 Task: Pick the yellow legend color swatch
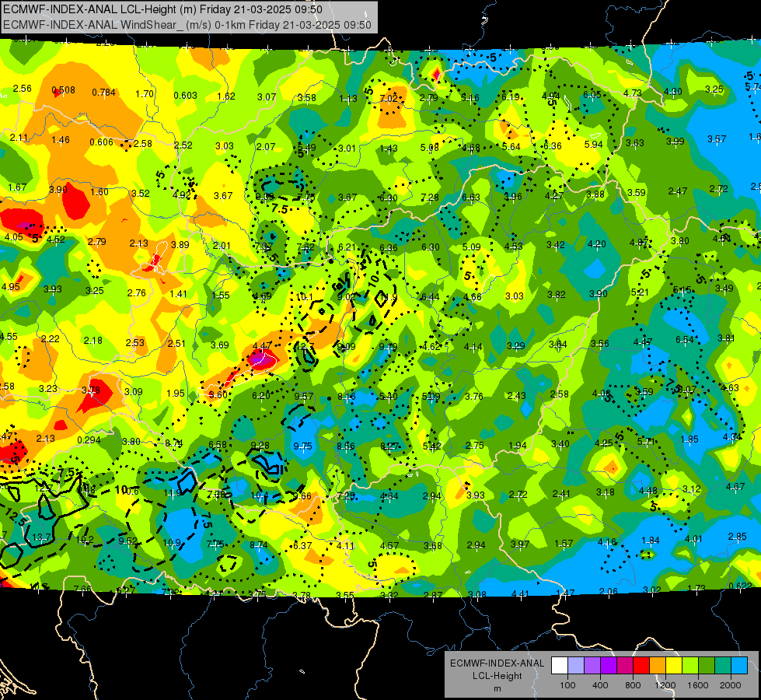coord(674,666)
